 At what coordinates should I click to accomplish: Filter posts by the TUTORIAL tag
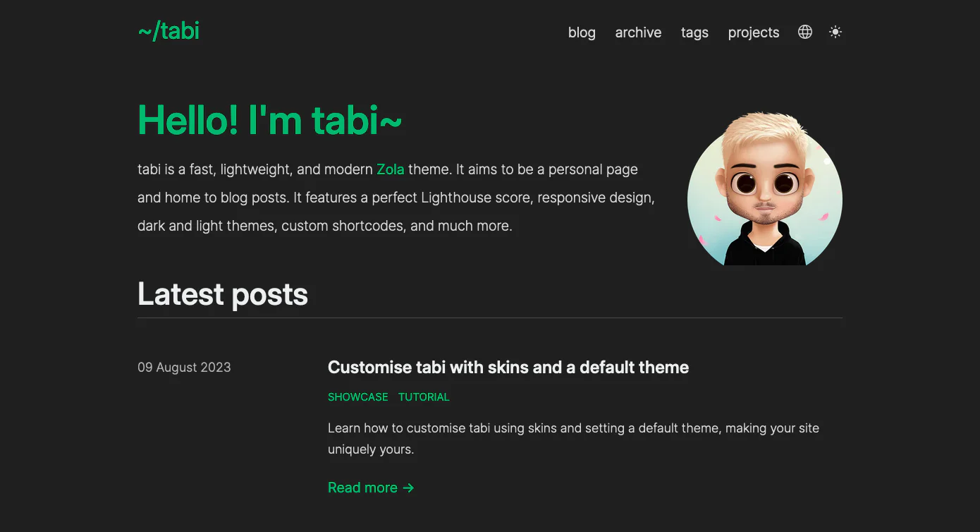pos(424,397)
